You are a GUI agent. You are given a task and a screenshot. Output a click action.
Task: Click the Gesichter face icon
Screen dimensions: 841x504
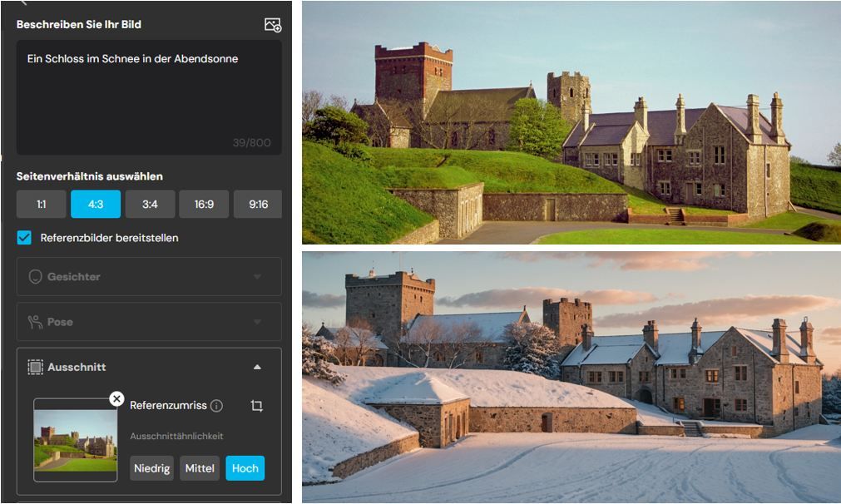(36, 277)
